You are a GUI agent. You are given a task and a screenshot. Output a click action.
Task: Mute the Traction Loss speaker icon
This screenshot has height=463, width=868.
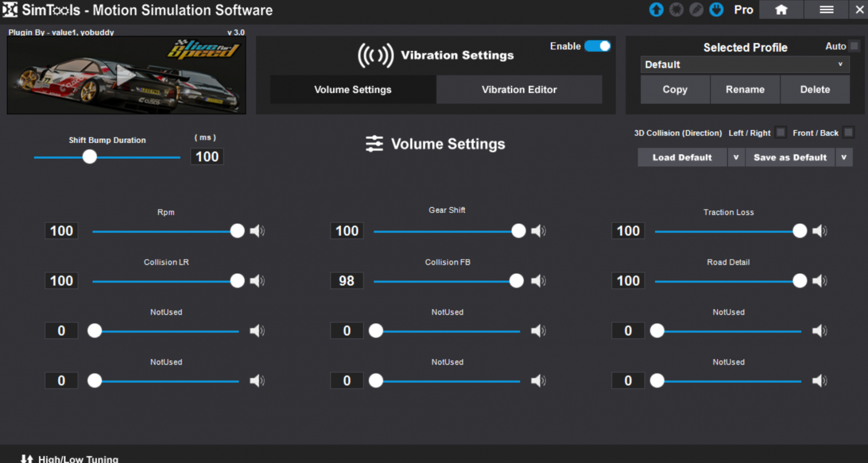[819, 231]
